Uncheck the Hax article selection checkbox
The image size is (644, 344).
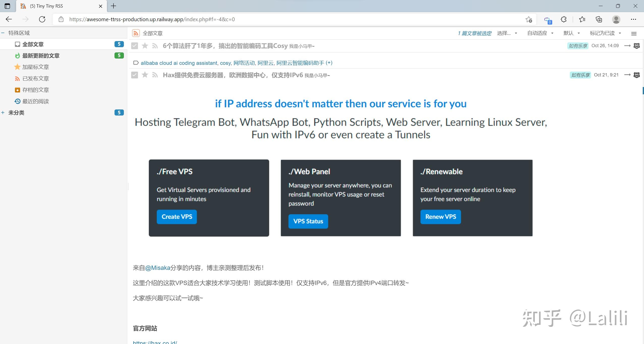135,75
